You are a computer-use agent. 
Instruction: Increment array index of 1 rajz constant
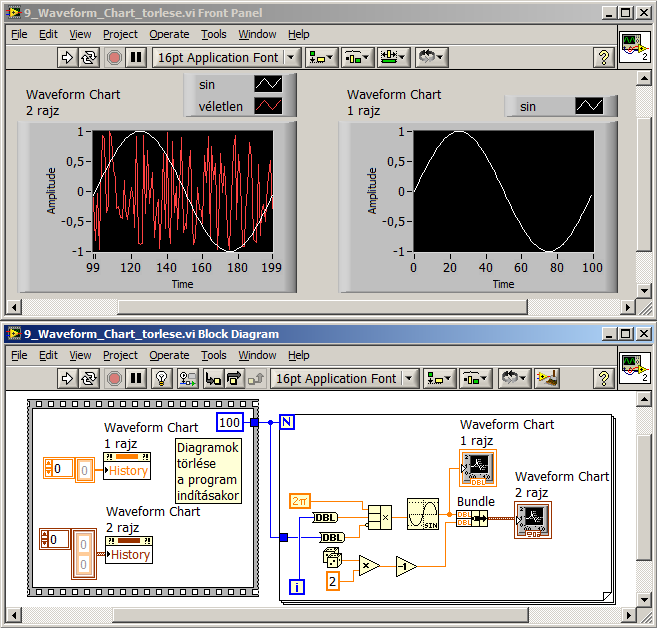pos(49,464)
